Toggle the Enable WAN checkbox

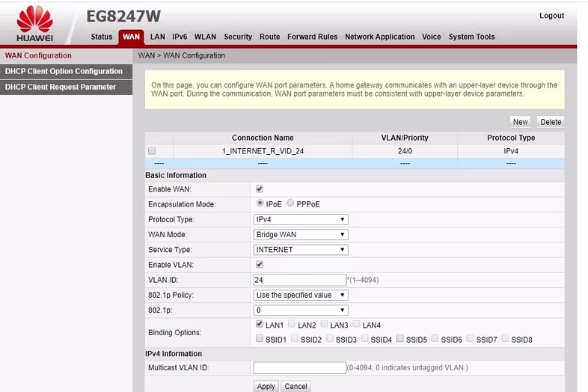(x=259, y=189)
